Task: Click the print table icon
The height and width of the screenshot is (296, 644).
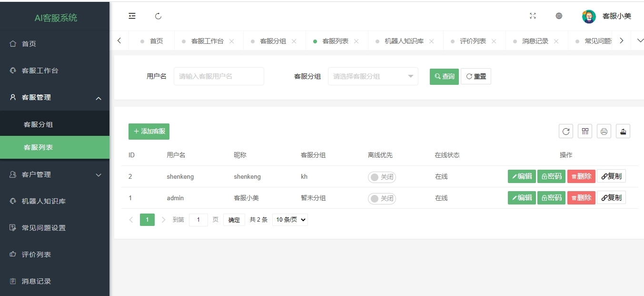Action: point(604,132)
